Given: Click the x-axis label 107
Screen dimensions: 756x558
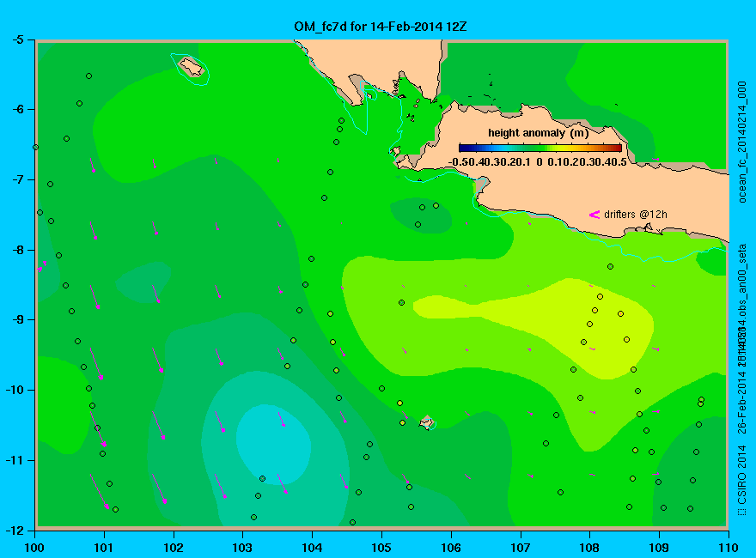Looking at the screenshot, I should pos(521,548).
